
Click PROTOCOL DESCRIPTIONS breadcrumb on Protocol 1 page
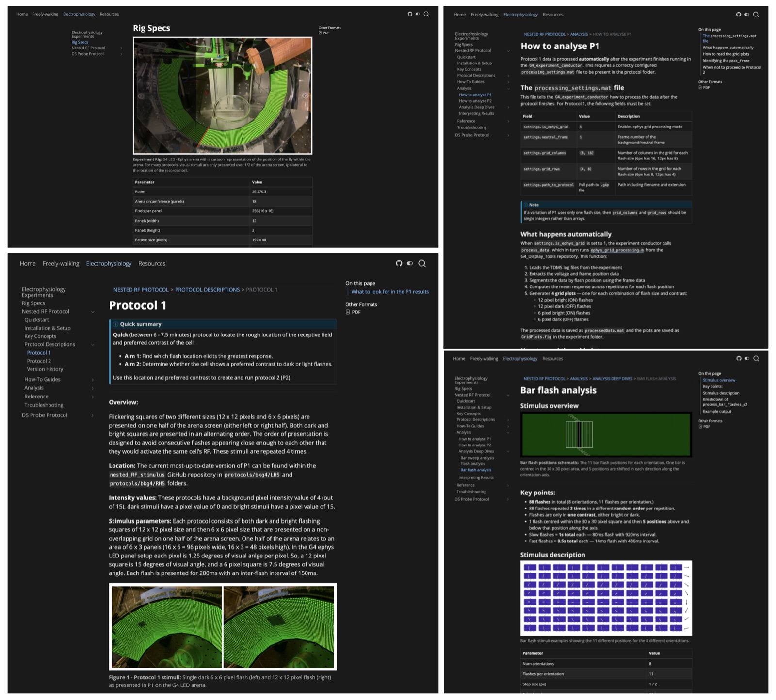pos(207,290)
